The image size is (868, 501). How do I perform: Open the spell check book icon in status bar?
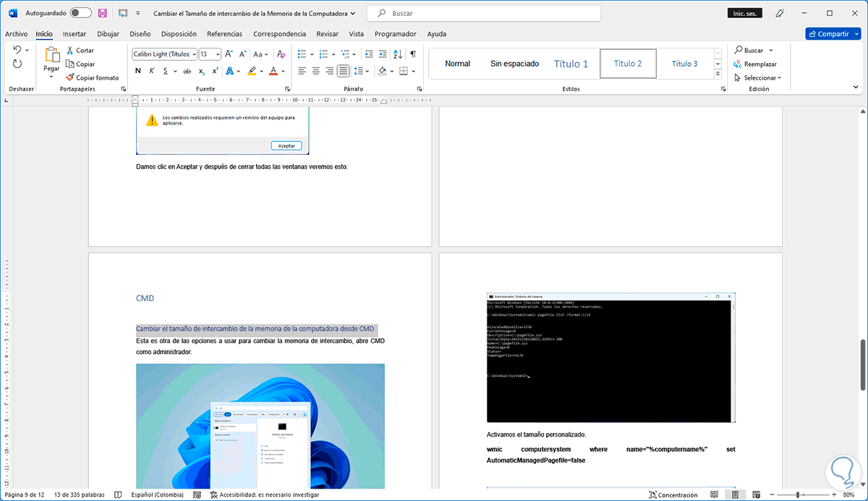[118, 495]
